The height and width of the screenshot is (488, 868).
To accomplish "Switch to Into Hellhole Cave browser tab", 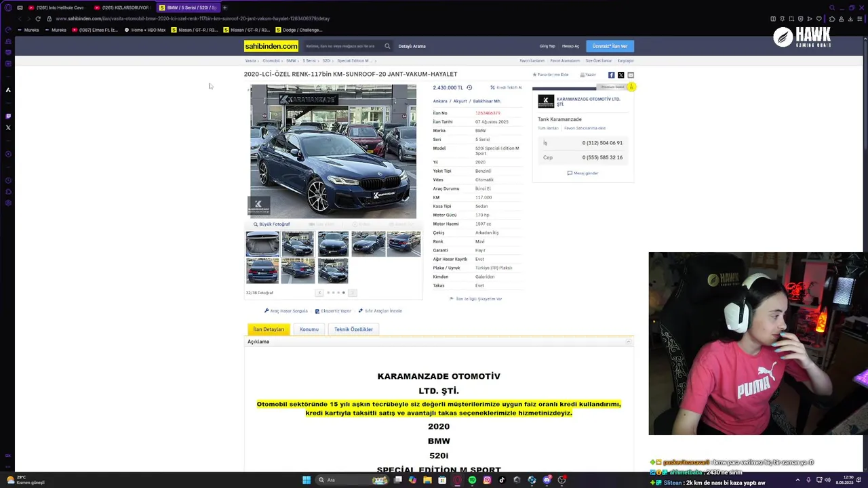I will pyautogui.click(x=56, y=7).
